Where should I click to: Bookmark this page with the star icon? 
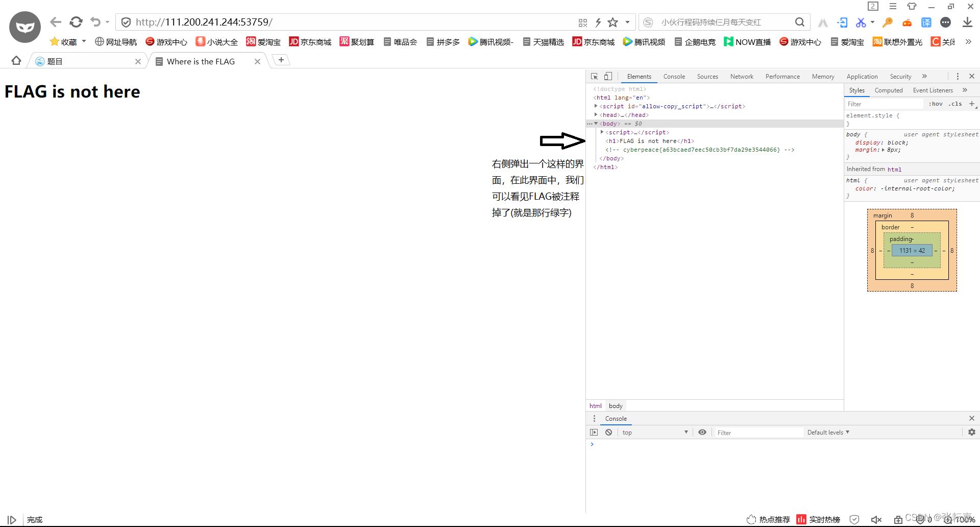613,22
